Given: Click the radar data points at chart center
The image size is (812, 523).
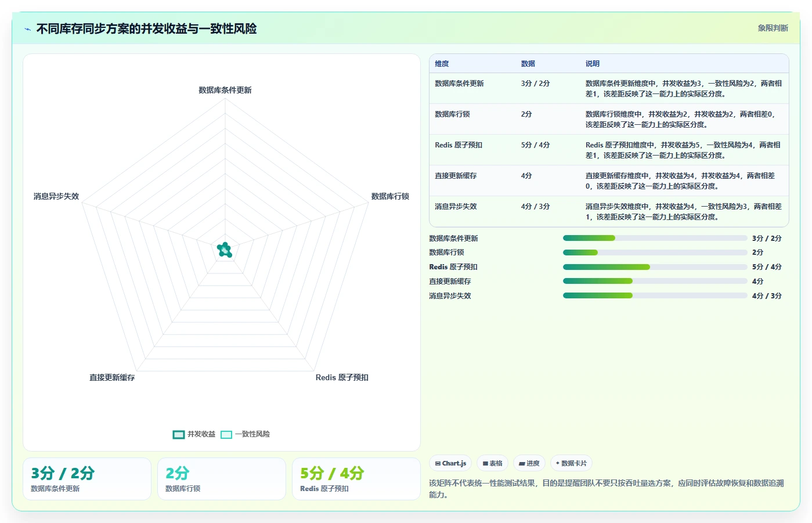Looking at the screenshot, I should tap(225, 250).
